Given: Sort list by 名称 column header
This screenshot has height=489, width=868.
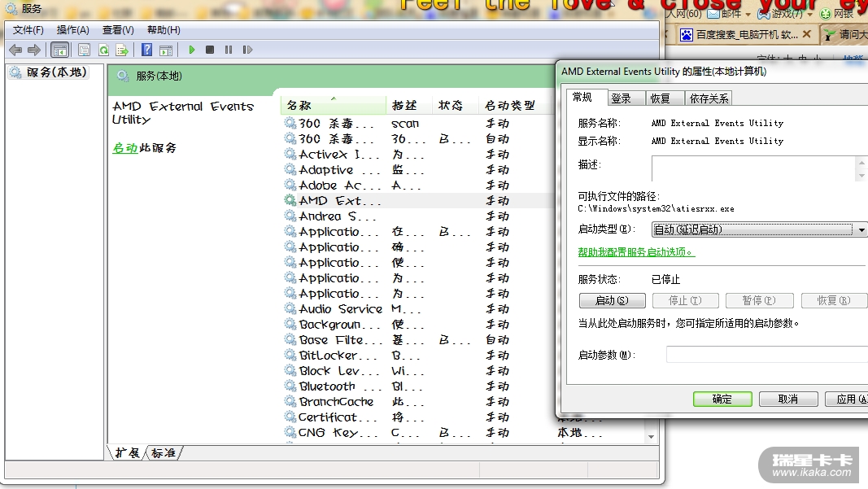Looking at the screenshot, I should point(333,105).
